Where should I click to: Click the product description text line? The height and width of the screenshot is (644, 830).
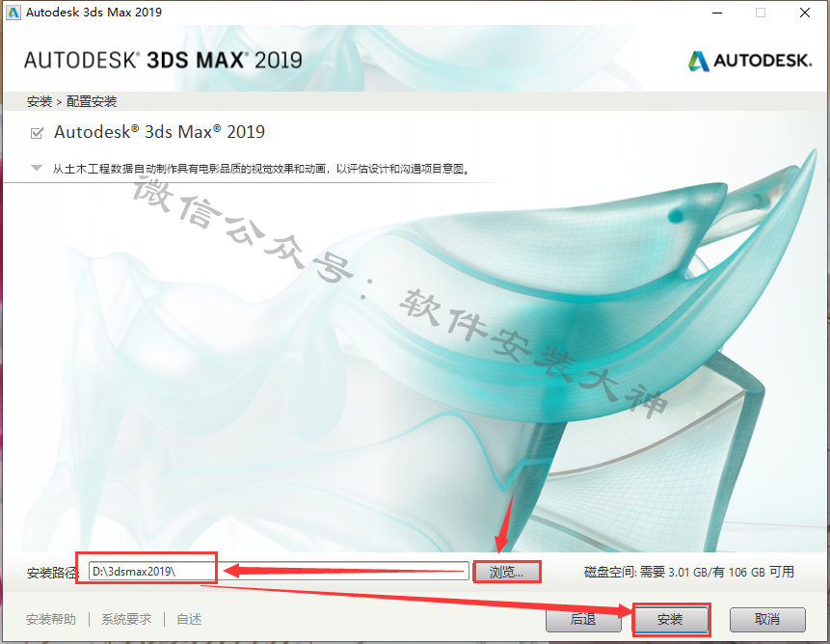(261, 169)
